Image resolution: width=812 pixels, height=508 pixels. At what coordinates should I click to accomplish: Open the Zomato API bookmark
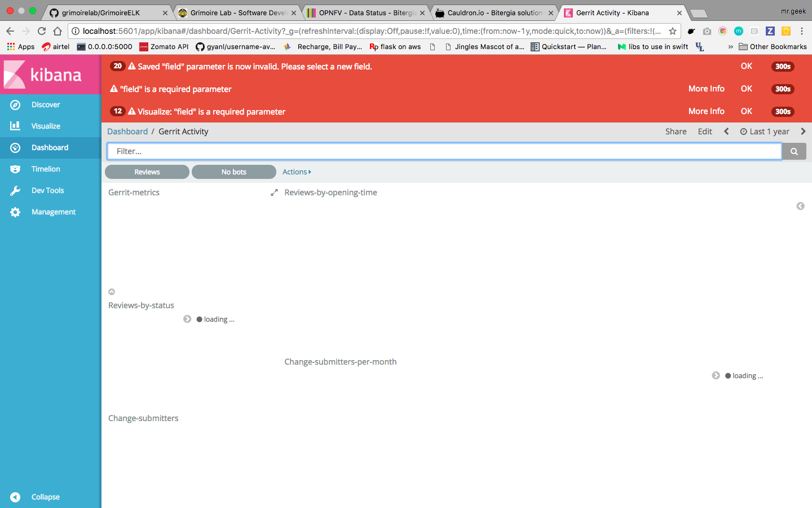pos(164,47)
